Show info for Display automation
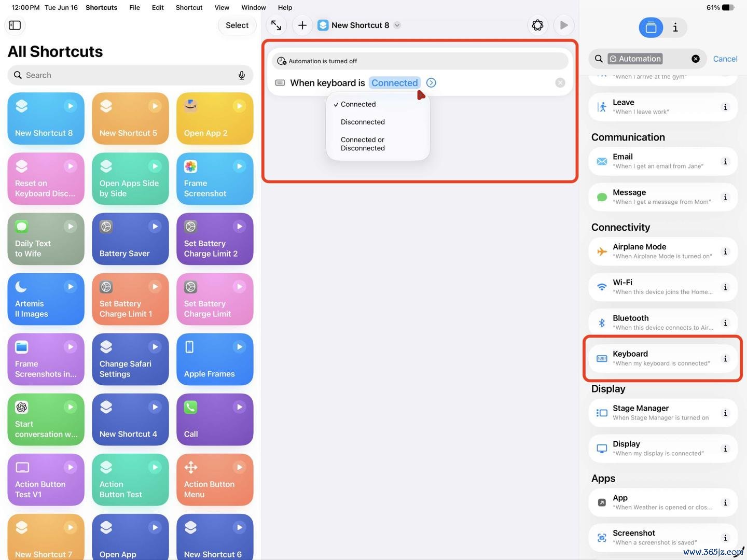Viewport: 747px width, 560px height. (x=725, y=449)
